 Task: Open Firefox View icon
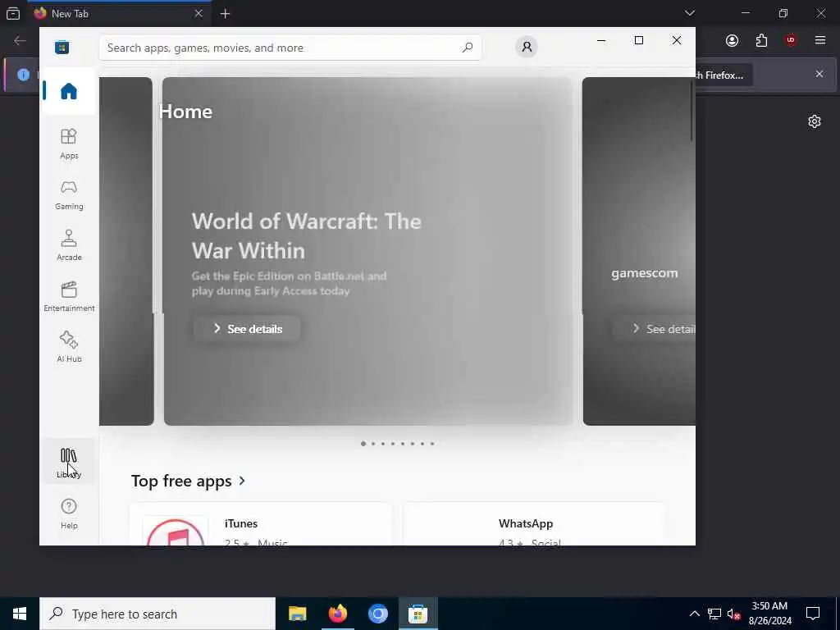click(13, 13)
